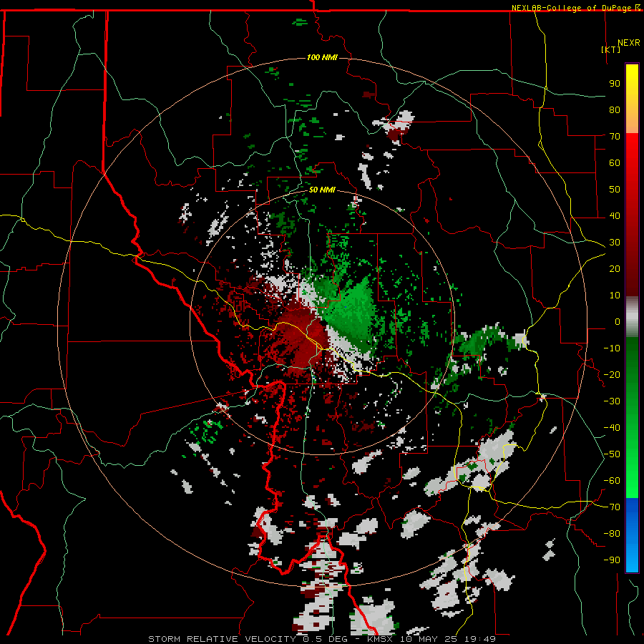The width and height of the screenshot is (644, 644).
Task: Click the 80 value on the velocity scale
Action: point(615,110)
